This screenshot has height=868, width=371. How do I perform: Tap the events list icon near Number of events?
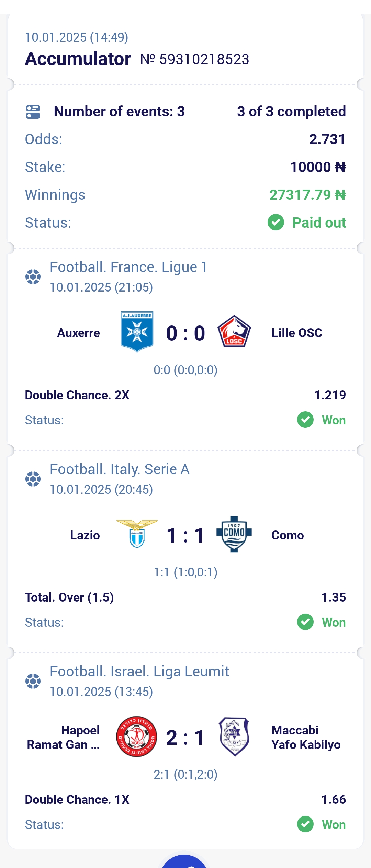[x=33, y=112]
